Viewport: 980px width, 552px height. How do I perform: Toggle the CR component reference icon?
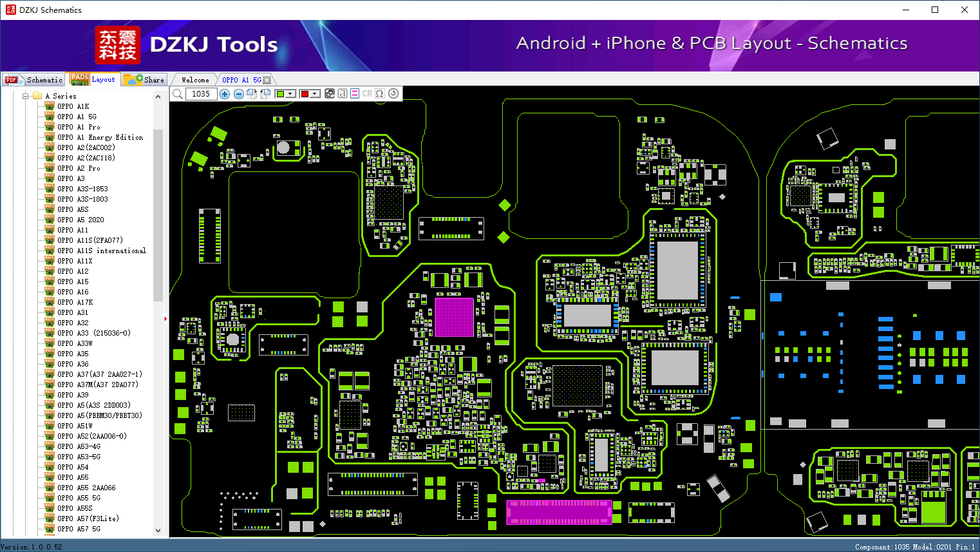pos(367,93)
